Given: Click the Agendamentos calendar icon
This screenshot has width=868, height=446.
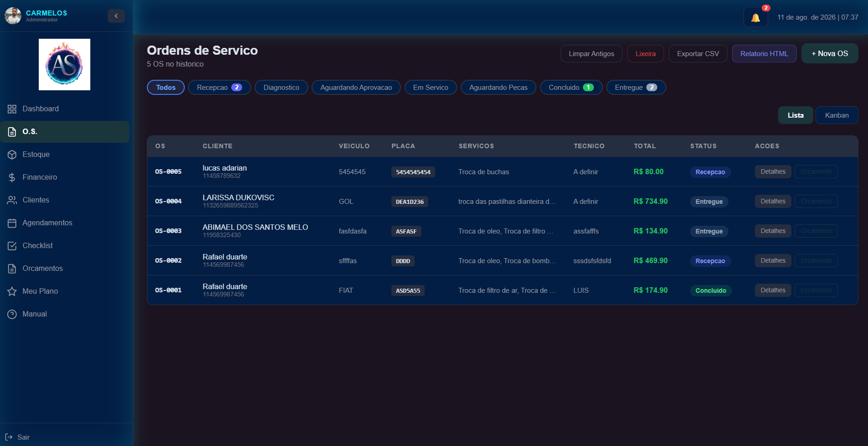Looking at the screenshot, I should pyautogui.click(x=12, y=223).
